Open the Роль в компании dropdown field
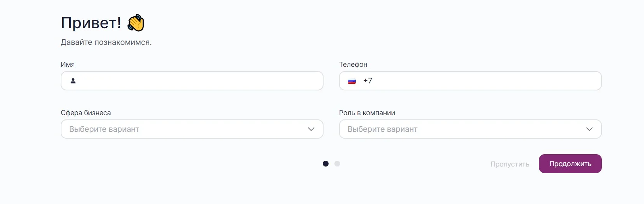The height and width of the screenshot is (204, 644). (464, 129)
